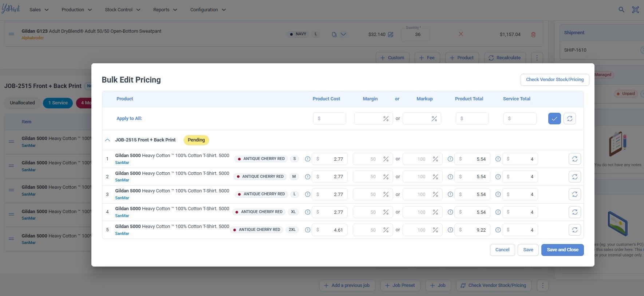
Task: Click info icon beside row 4 product total
Action: click(x=450, y=212)
